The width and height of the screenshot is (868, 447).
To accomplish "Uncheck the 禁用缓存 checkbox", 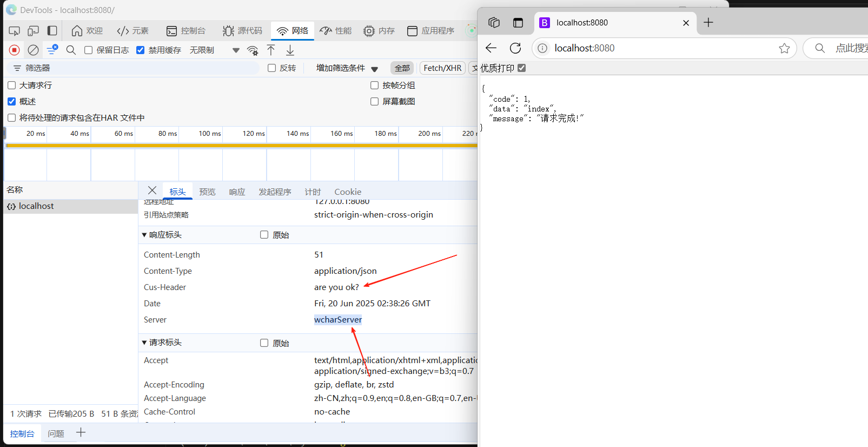I will pyautogui.click(x=141, y=50).
